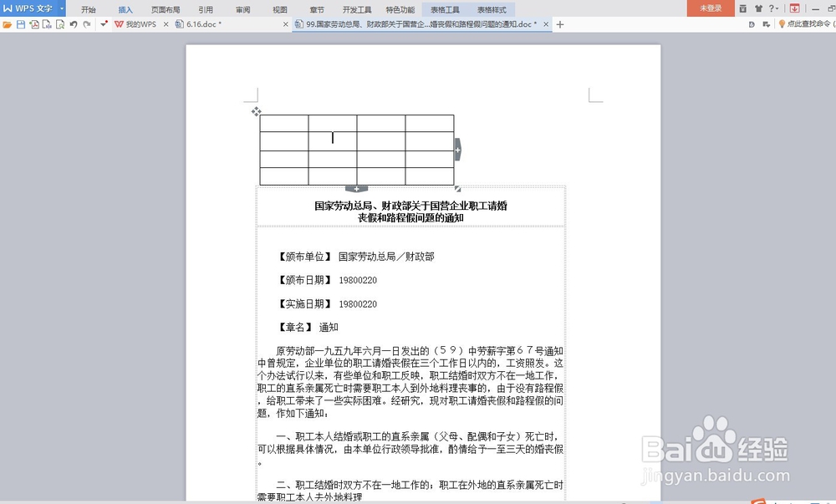Open the 开发工具 ribbon tab

coord(357,9)
